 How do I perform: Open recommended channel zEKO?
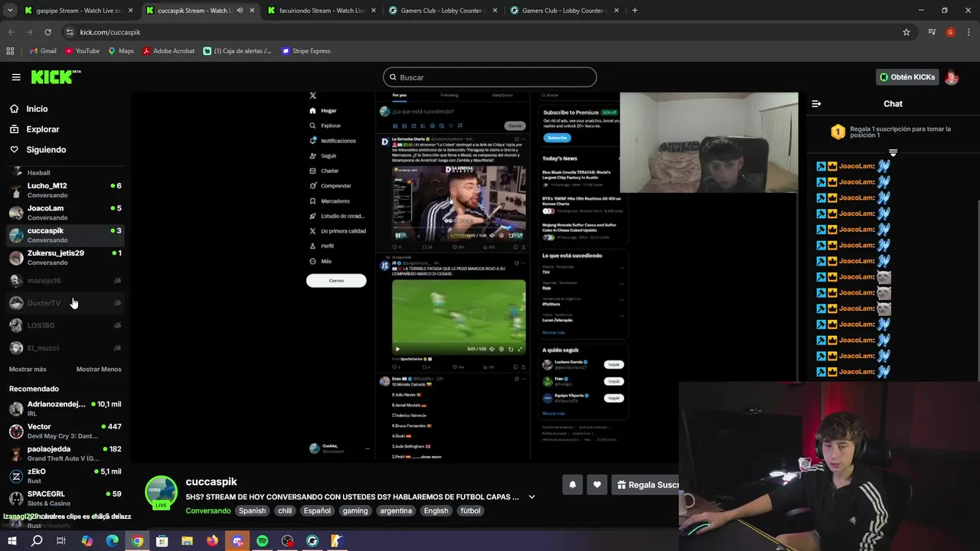point(64,475)
